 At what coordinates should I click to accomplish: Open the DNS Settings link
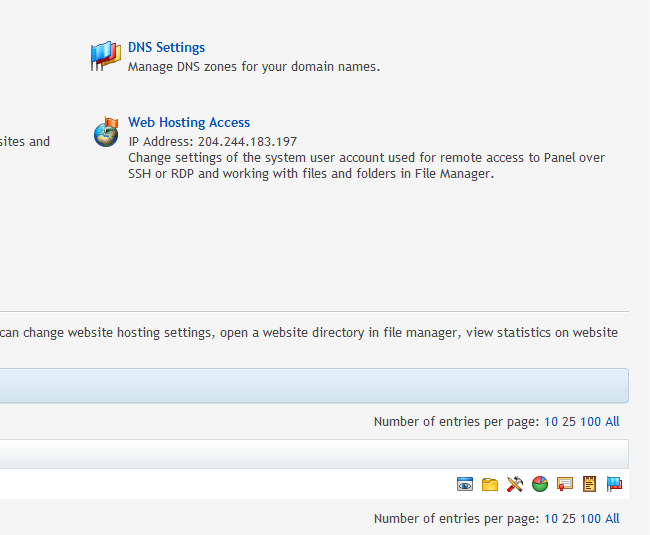pyautogui.click(x=166, y=48)
